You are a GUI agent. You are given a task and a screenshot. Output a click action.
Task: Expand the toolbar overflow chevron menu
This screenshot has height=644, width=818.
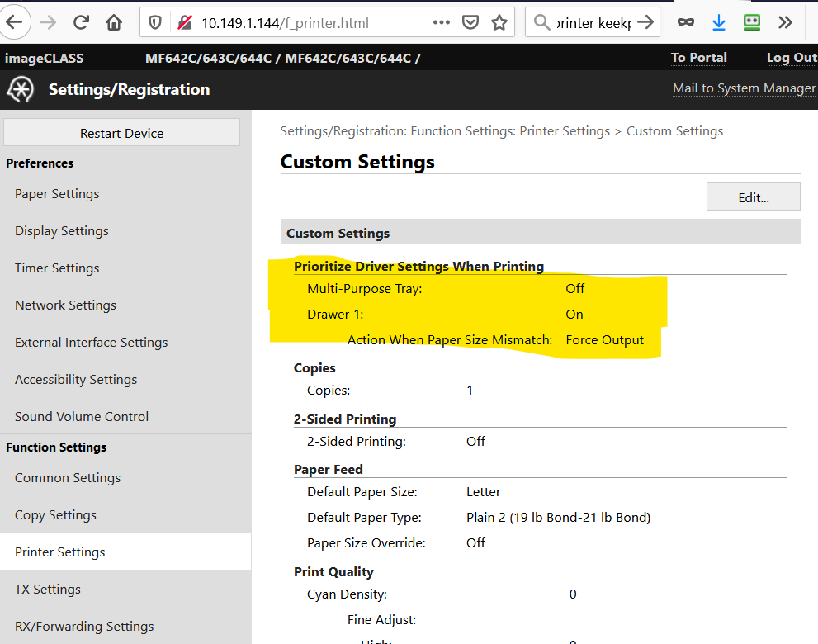[x=785, y=22]
